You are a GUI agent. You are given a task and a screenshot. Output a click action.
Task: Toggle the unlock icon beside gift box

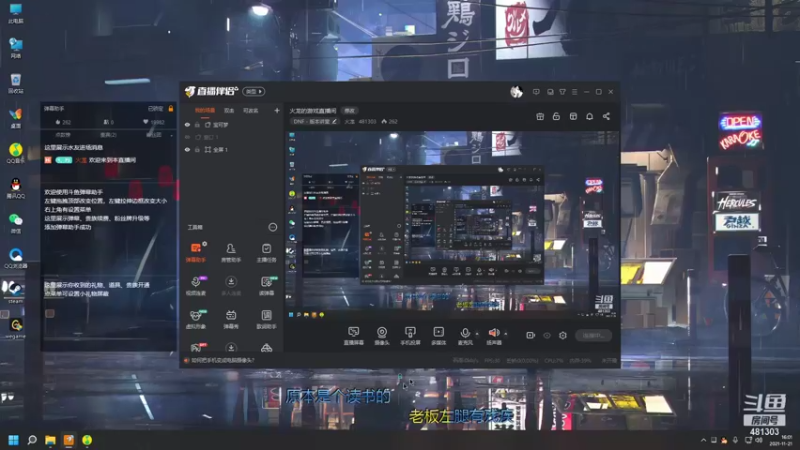556,117
